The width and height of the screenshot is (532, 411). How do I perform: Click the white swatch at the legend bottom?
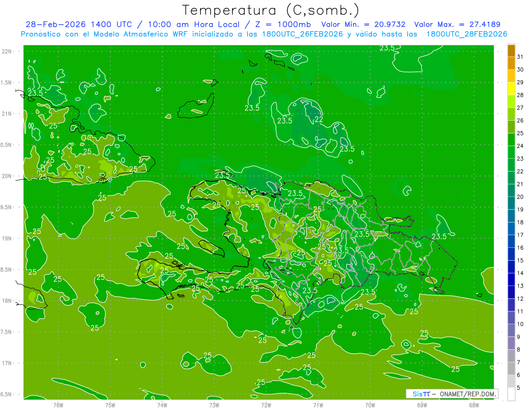click(x=511, y=394)
